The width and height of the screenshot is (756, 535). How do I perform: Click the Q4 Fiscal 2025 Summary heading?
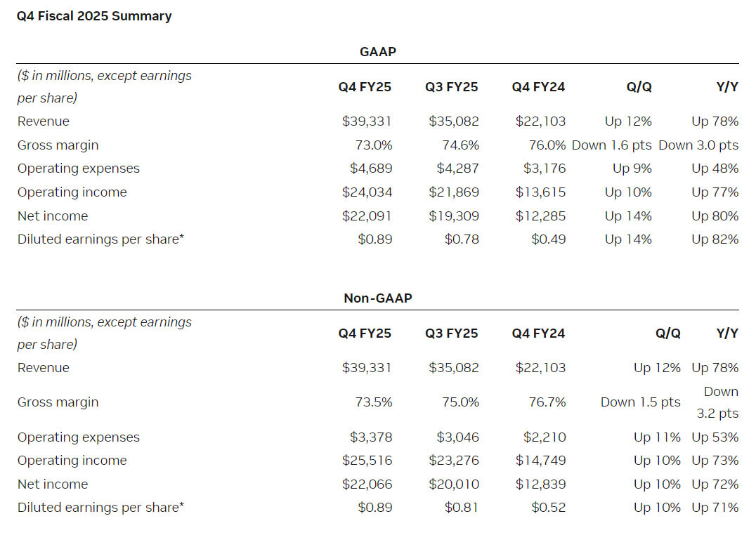[94, 16]
